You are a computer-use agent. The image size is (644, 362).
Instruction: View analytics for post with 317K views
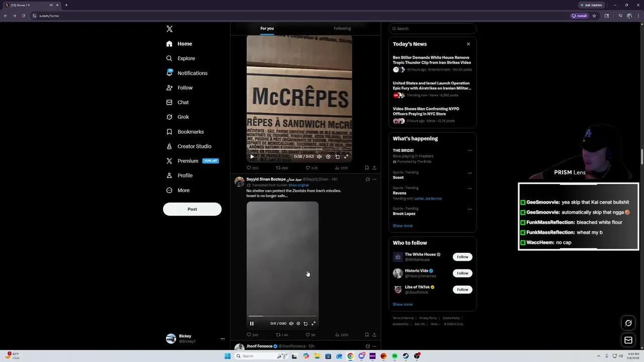342,168
